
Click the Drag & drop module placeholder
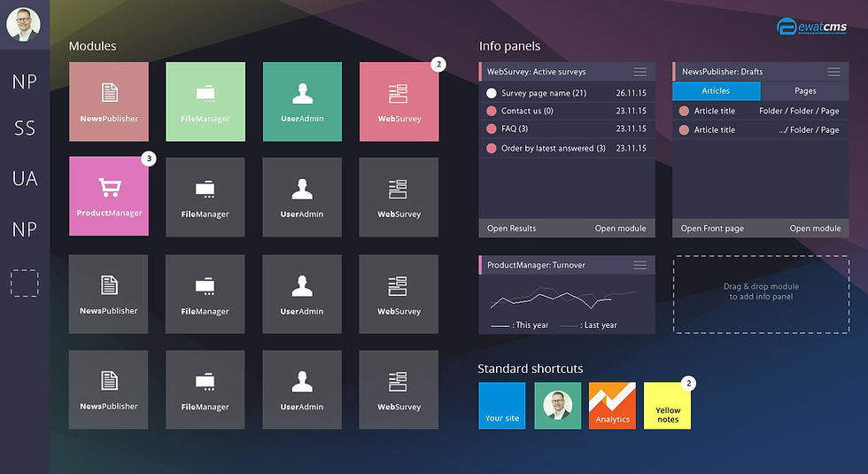click(761, 294)
